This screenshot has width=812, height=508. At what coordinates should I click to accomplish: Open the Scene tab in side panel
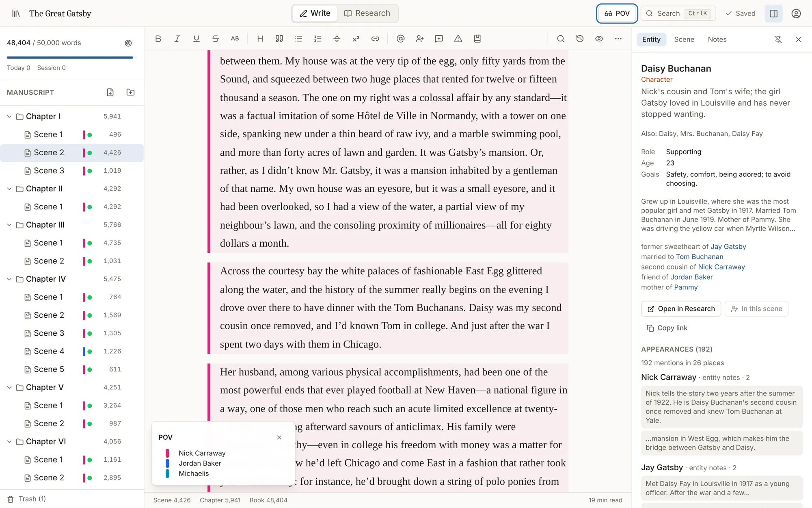[x=684, y=39]
